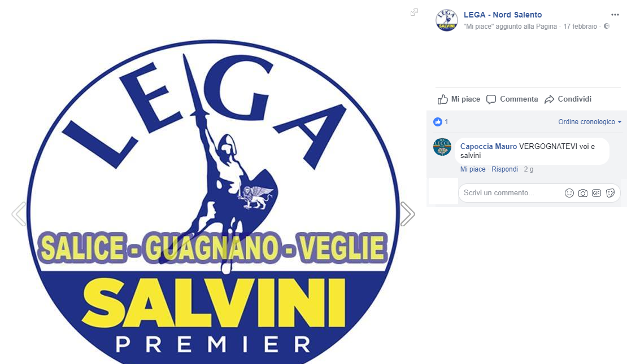Go to next photo arrow

point(407,214)
